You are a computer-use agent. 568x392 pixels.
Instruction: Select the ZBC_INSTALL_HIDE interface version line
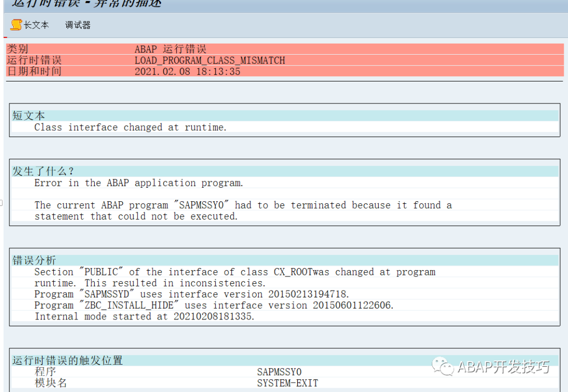pyautogui.click(x=214, y=305)
